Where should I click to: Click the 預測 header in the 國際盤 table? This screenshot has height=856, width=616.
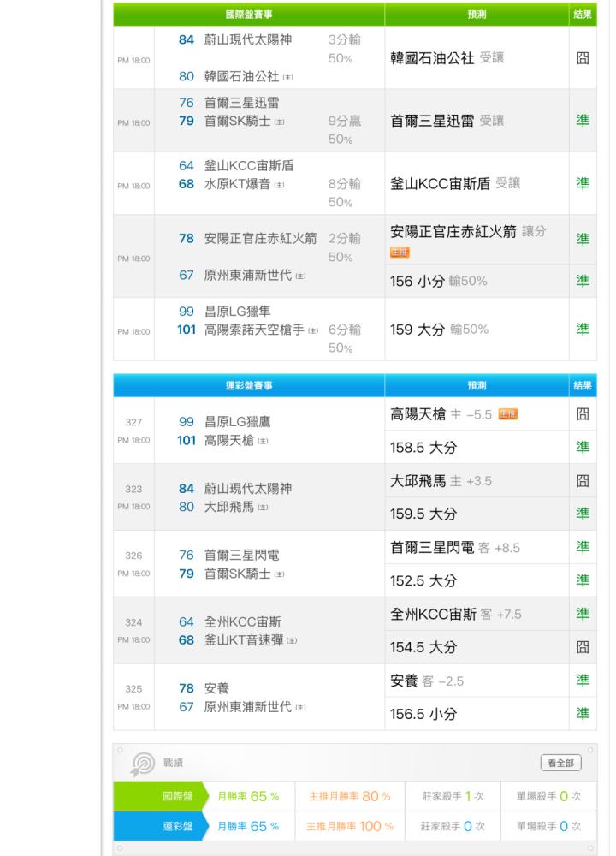(x=477, y=15)
